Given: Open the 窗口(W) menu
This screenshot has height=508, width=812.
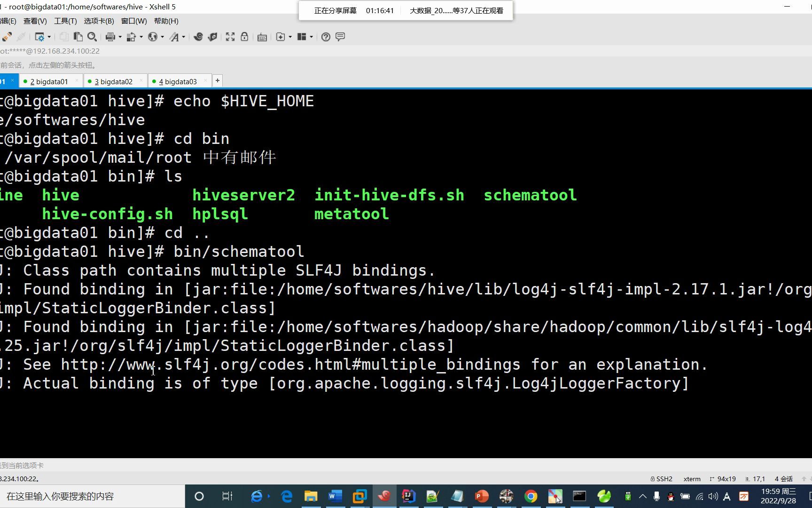Looking at the screenshot, I should [x=134, y=21].
